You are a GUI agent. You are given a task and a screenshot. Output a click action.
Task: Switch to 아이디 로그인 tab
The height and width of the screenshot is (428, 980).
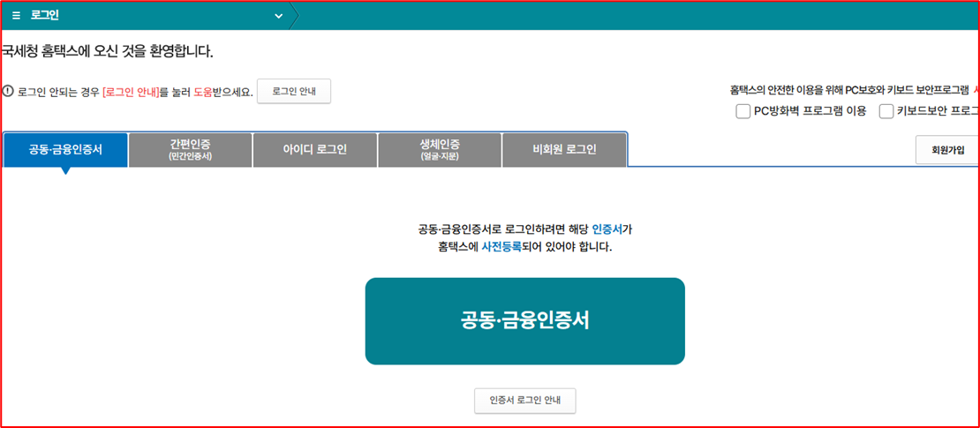(x=314, y=150)
